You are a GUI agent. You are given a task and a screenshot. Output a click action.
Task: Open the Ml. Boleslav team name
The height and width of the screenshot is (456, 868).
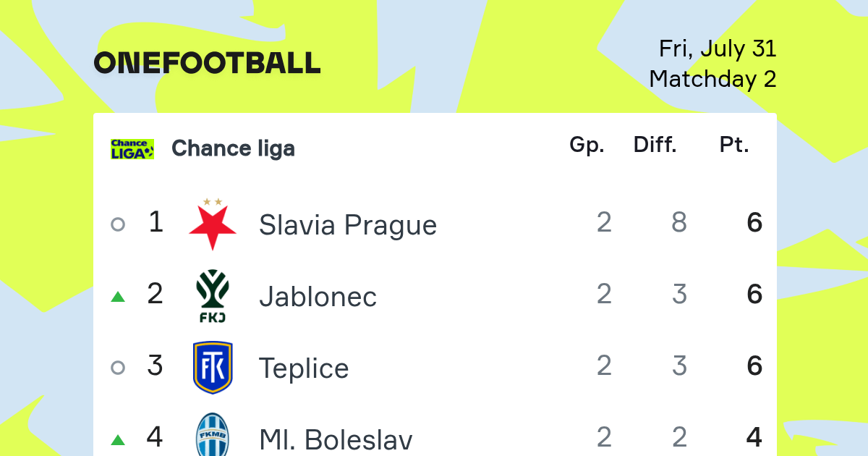pyautogui.click(x=336, y=440)
